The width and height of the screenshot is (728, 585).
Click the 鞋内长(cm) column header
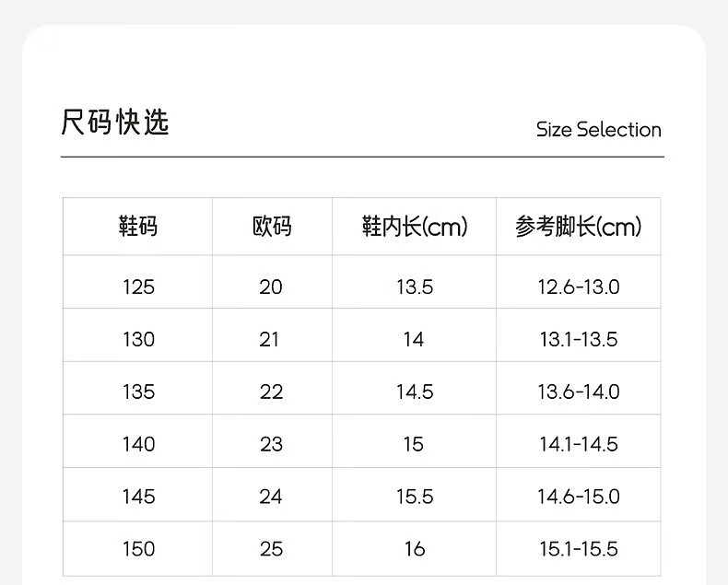click(x=415, y=227)
